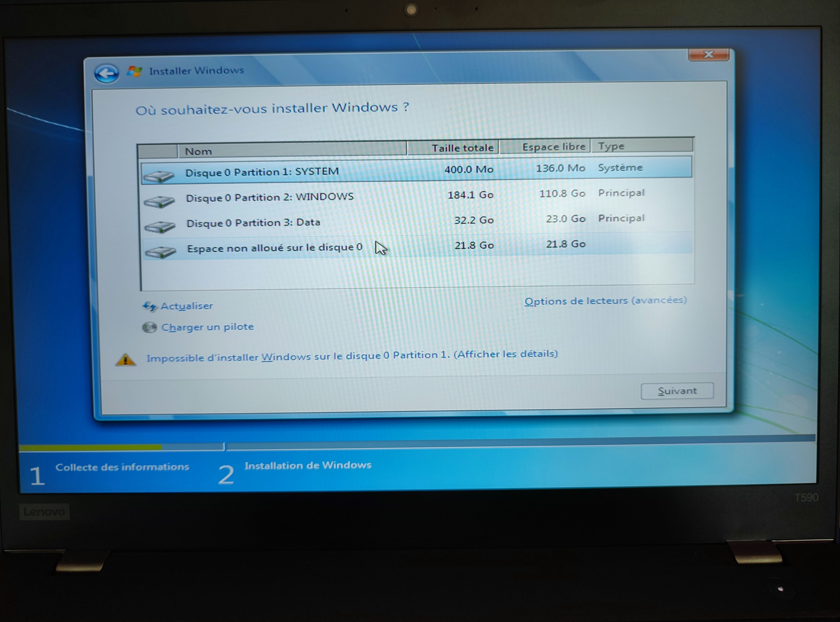Click the Windows flag icon in title bar
Image resolution: width=840 pixels, height=622 pixels.
click(134, 71)
